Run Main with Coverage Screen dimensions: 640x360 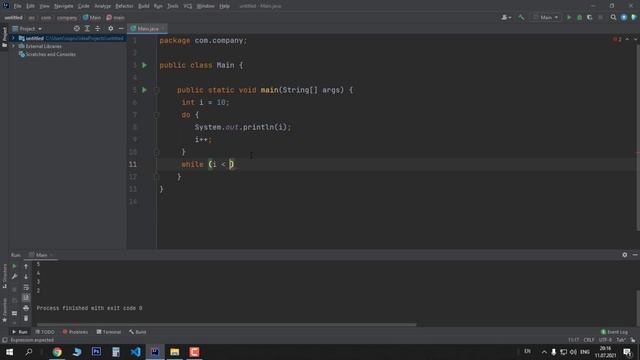(589, 18)
